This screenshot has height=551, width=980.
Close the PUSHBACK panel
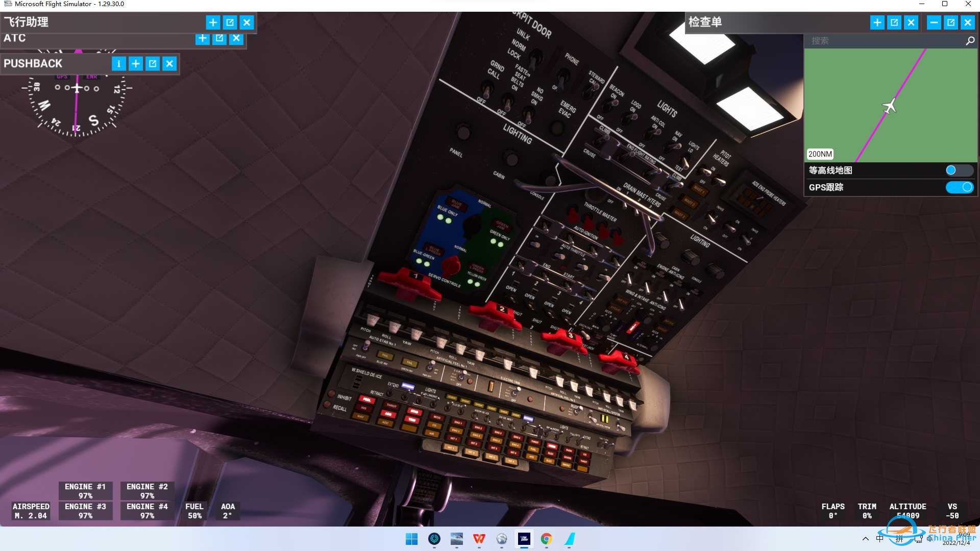click(169, 64)
